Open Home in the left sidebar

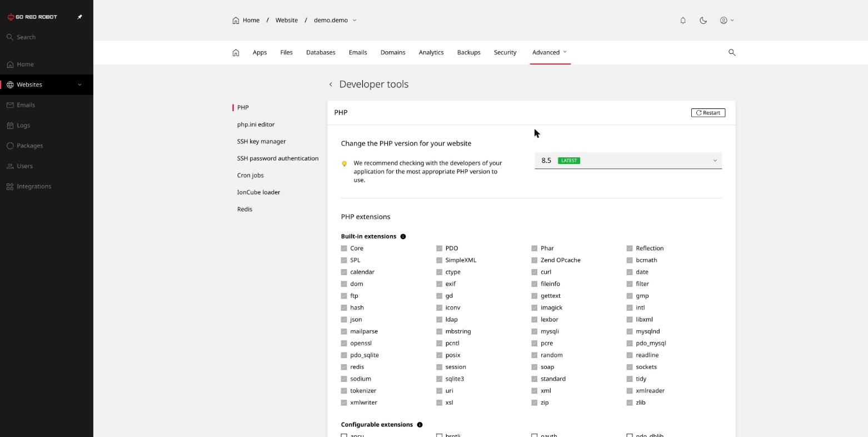click(x=47, y=64)
